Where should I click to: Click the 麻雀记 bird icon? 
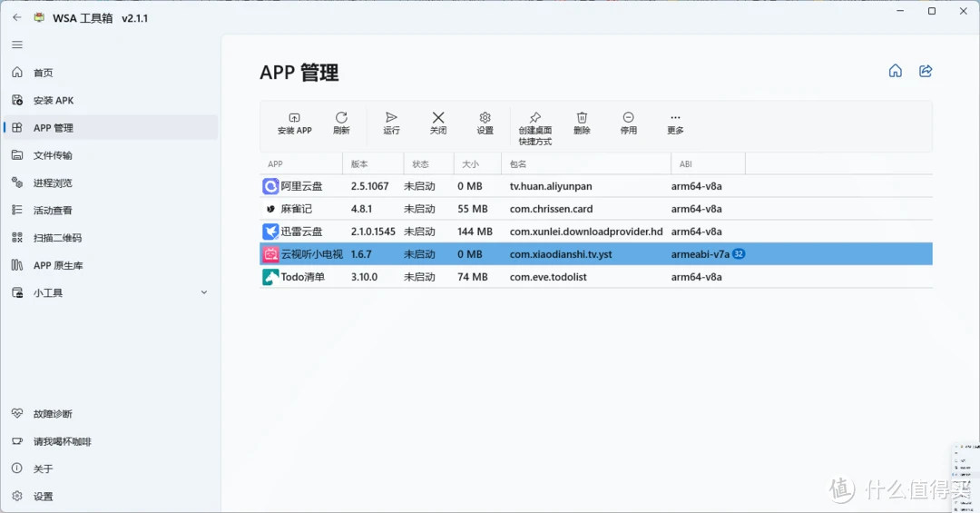(x=270, y=209)
